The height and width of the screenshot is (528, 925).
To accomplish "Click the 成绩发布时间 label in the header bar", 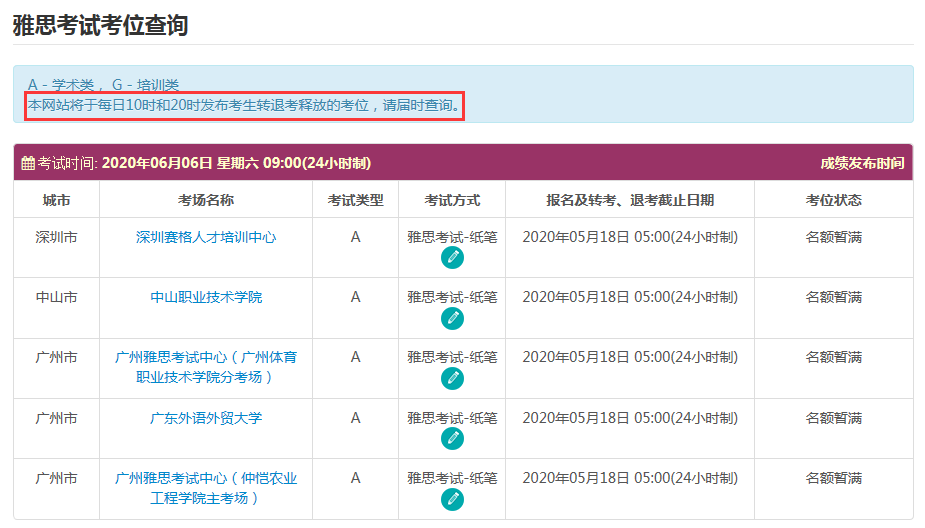I will [861, 163].
